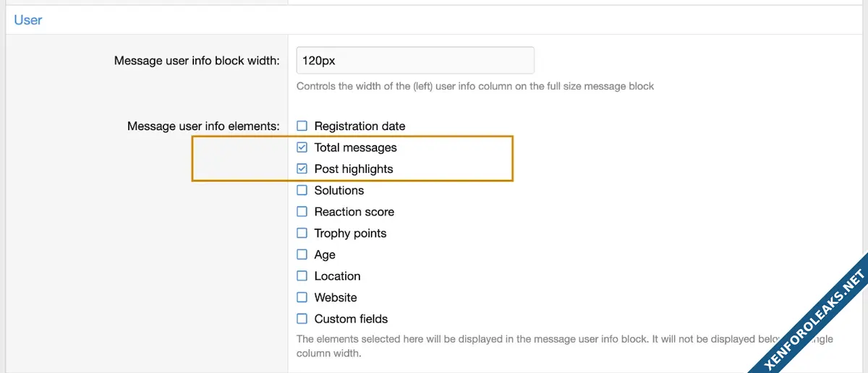Tick the Solutions checkbox
The height and width of the screenshot is (373, 868).
click(x=302, y=191)
